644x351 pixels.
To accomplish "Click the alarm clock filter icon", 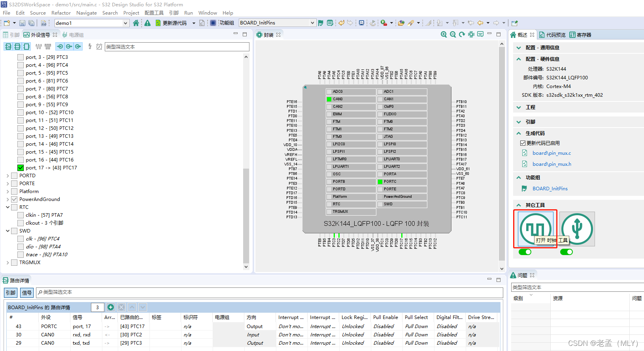I will click(x=99, y=47).
